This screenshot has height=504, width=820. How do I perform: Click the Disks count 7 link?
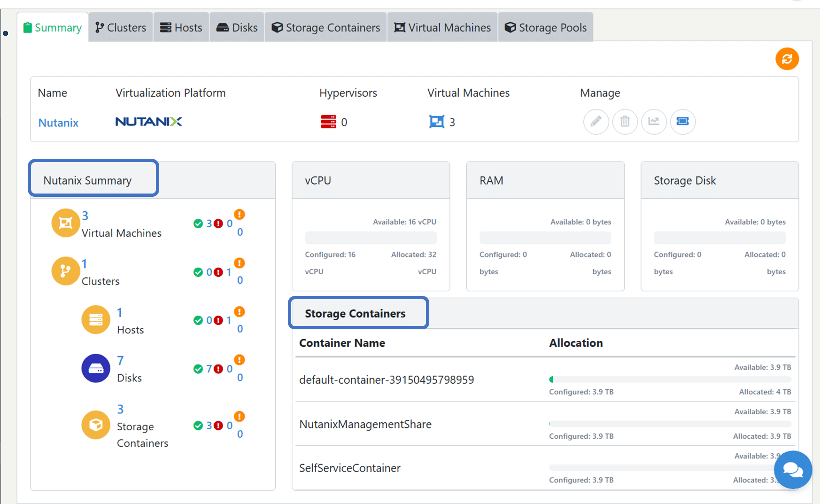click(120, 361)
